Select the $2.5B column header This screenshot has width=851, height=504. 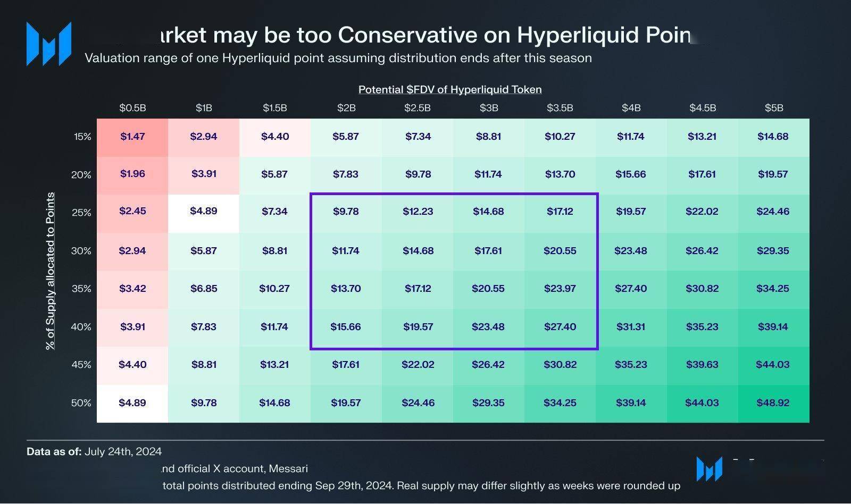[x=418, y=108]
